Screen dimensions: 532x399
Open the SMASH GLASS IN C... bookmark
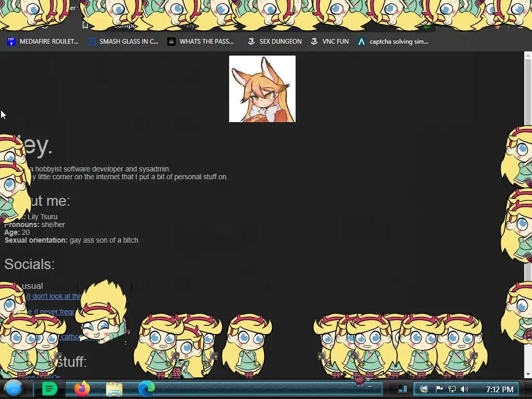click(x=123, y=42)
